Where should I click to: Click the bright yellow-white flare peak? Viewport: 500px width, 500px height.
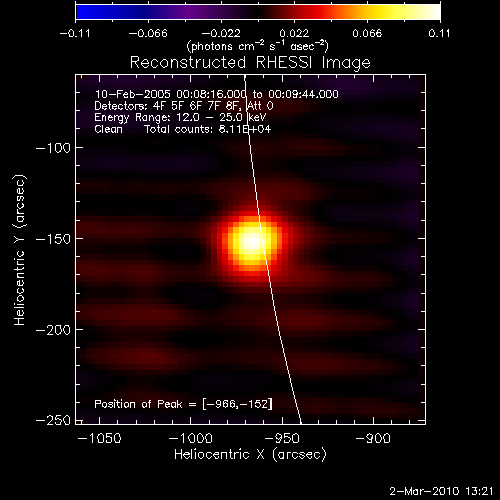(252, 242)
